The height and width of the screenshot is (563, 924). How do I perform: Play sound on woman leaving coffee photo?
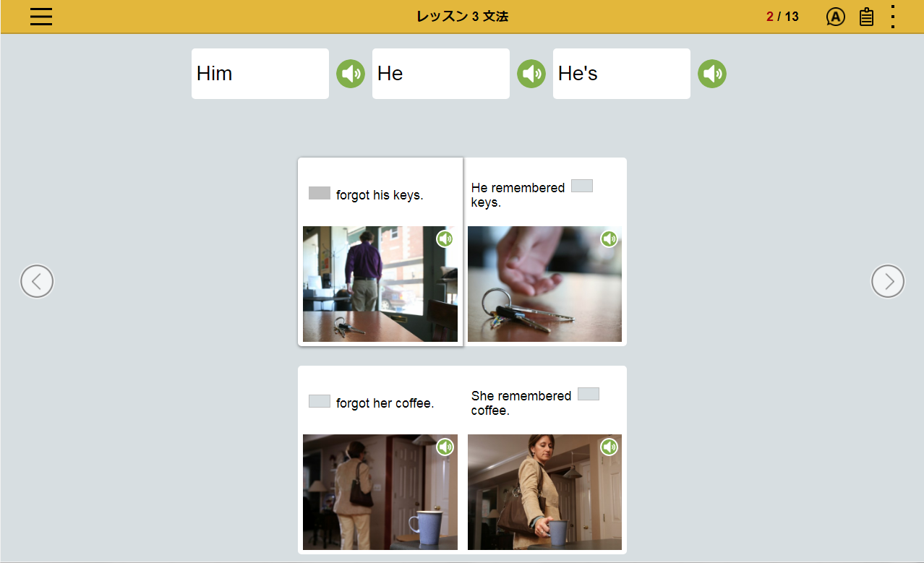click(x=445, y=447)
